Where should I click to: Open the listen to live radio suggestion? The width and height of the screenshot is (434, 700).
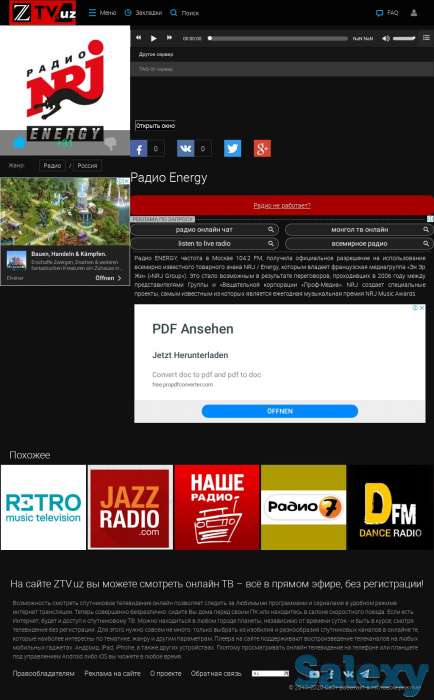(x=204, y=244)
